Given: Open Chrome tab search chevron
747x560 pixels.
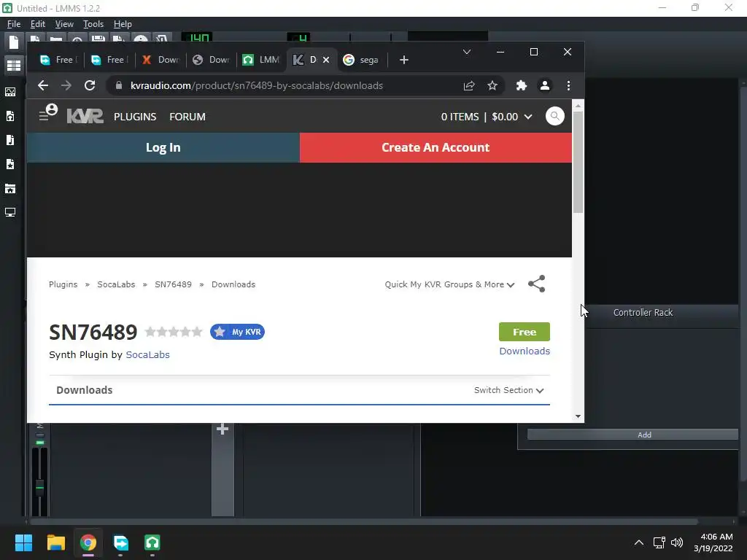Looking at the screenshot, I should [x=467, y=52].
